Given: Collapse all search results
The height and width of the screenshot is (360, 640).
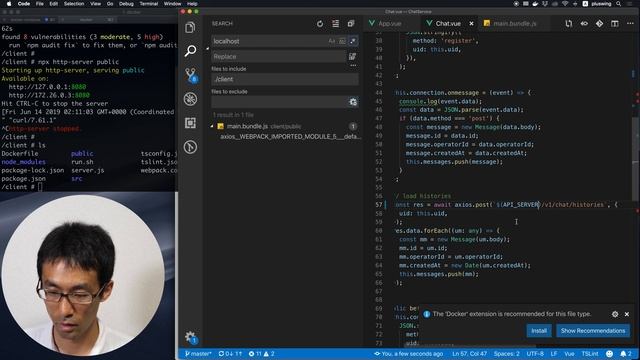Looking at the screenshot, I should [x=351, y=24].
